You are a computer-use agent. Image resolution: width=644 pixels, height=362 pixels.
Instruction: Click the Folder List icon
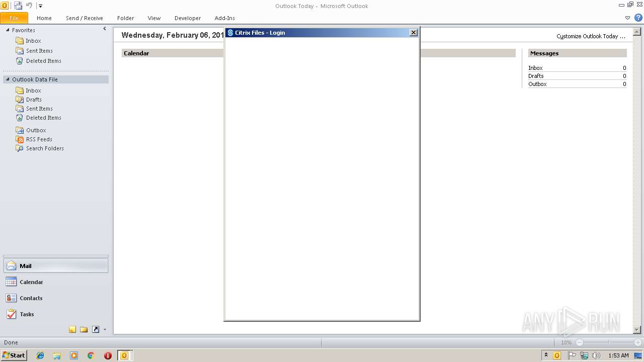(84, 329)
